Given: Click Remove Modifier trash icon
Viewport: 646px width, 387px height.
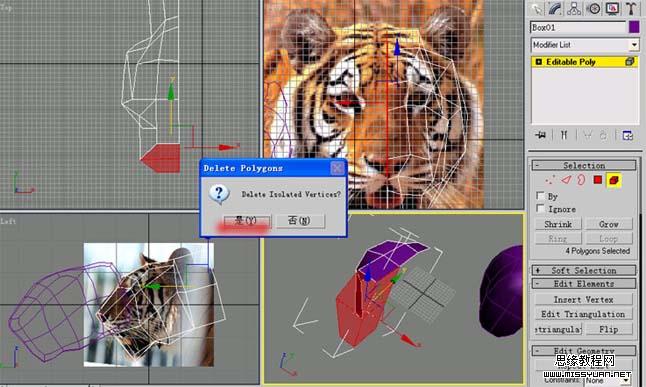Looking at the screenshot, I should (x=603, y=135).
